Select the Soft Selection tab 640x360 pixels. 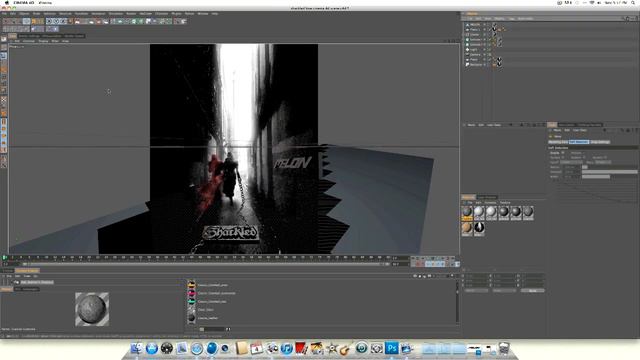(579, 142)
